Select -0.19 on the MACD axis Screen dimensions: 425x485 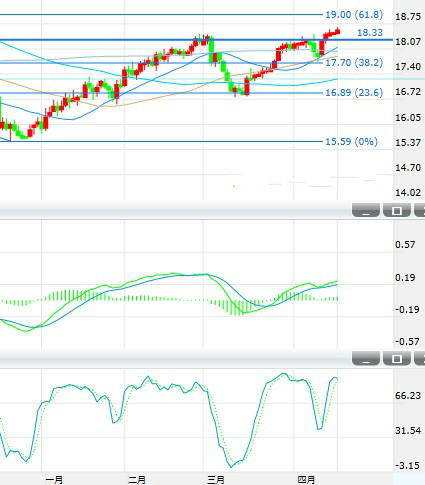(407, 309)
